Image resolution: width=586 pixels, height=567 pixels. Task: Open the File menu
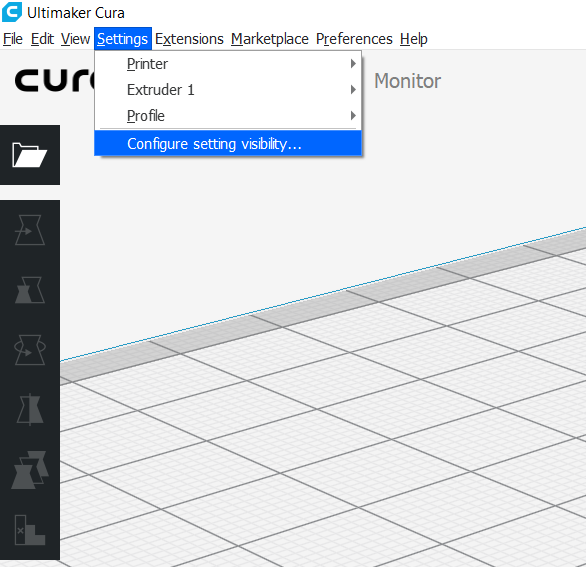click(x=13, y=39)
